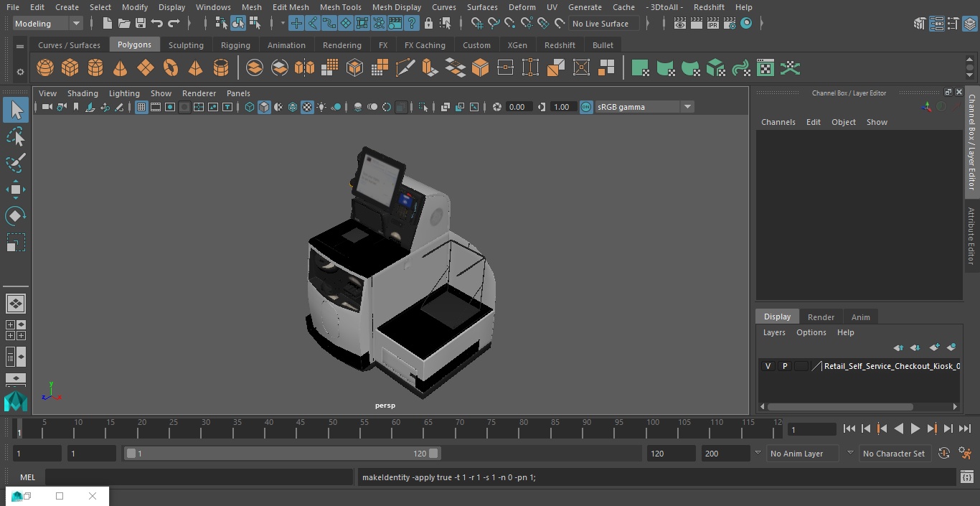Toggle the viewport grid display
The width and height of the screenshot is (980, 506).
pos(141,107)
